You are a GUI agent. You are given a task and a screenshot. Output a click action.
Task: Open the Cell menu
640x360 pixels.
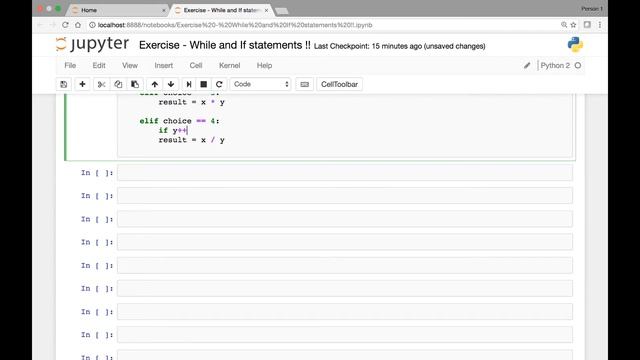click(x=196, y=65)
